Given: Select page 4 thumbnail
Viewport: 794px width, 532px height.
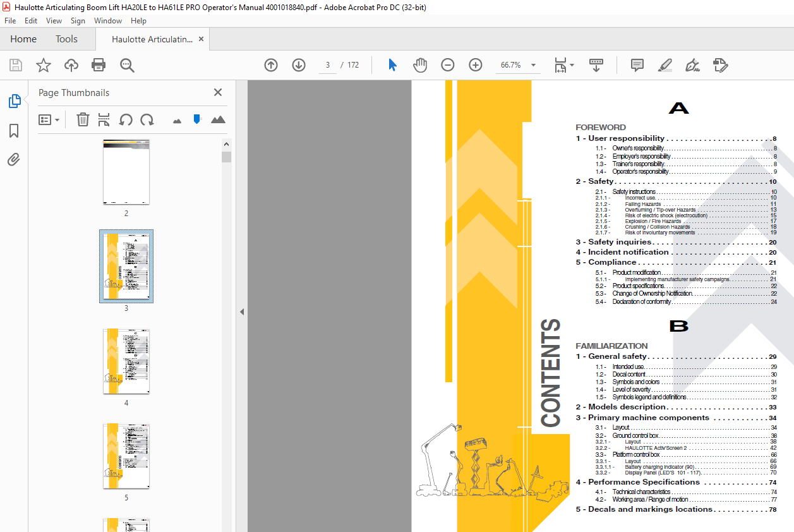Looking at the screenshot, I should (126, 361).
